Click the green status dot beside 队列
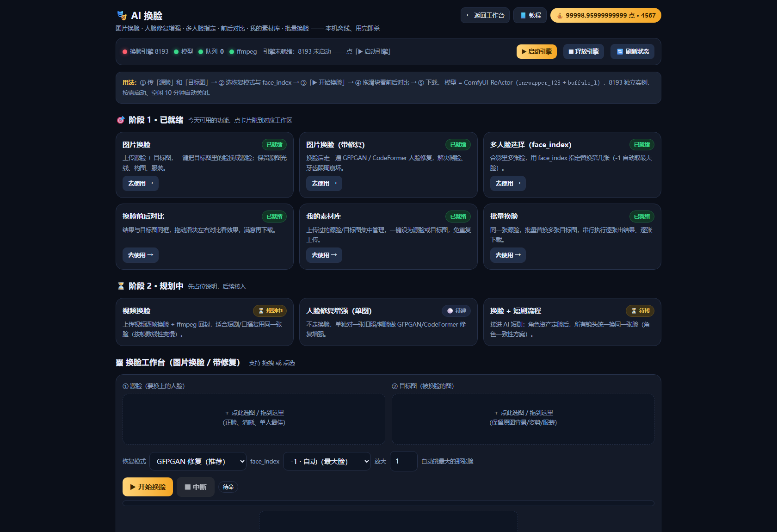Image resolution: width=777 pixels, height=532 pixels. point(201,52)
